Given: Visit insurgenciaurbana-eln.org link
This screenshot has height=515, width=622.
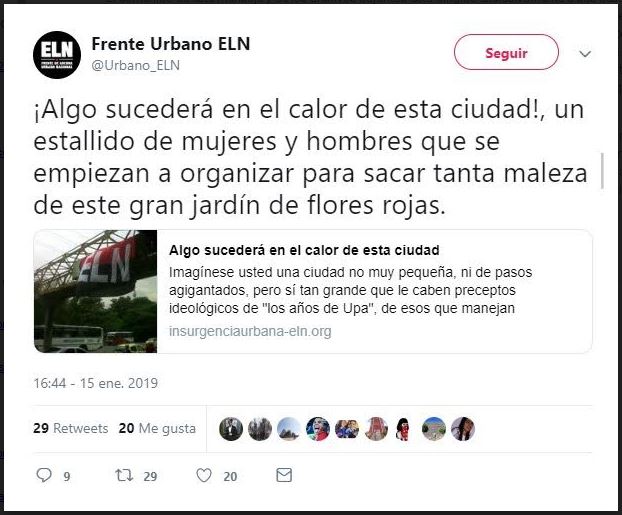Looking at the screenshot, I should pos(250,331).
